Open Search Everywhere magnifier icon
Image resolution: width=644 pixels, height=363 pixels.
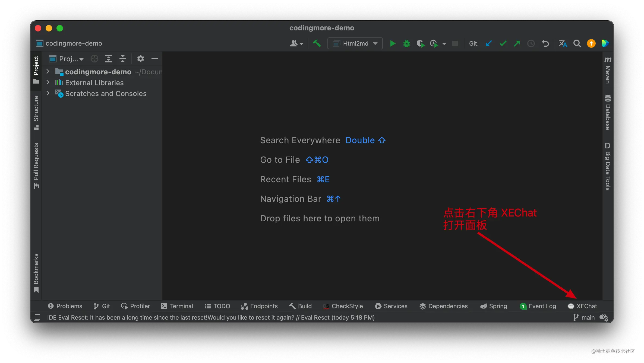click(x=577, y=43)
